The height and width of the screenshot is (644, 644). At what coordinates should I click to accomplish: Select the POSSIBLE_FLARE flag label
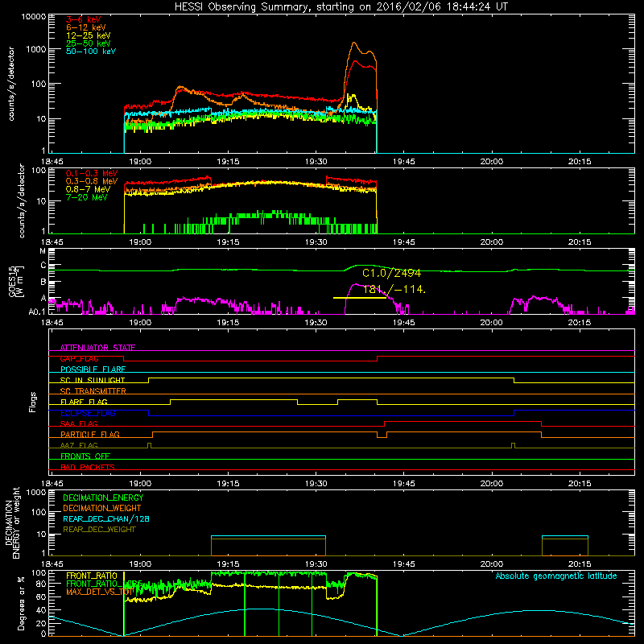coord(93,369)
